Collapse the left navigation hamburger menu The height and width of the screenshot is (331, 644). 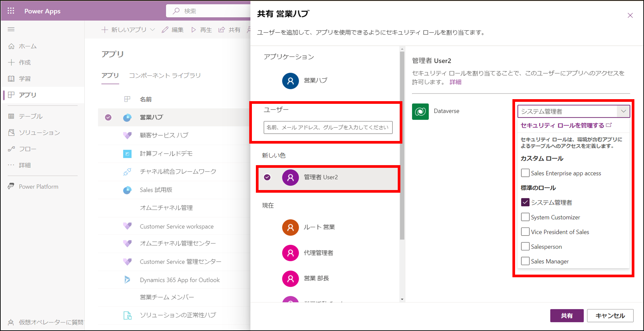11,29
